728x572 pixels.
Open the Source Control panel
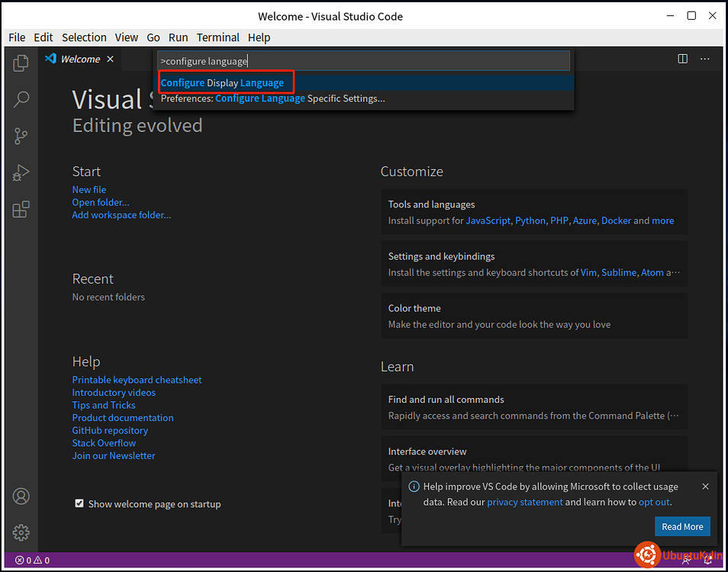[x=21, y=136]
